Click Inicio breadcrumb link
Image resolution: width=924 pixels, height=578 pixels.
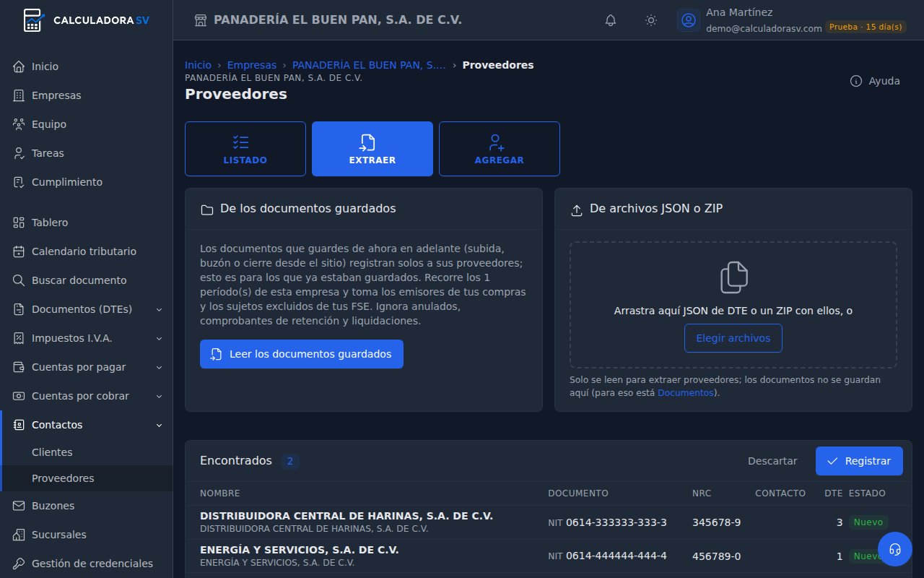point(199,65)
